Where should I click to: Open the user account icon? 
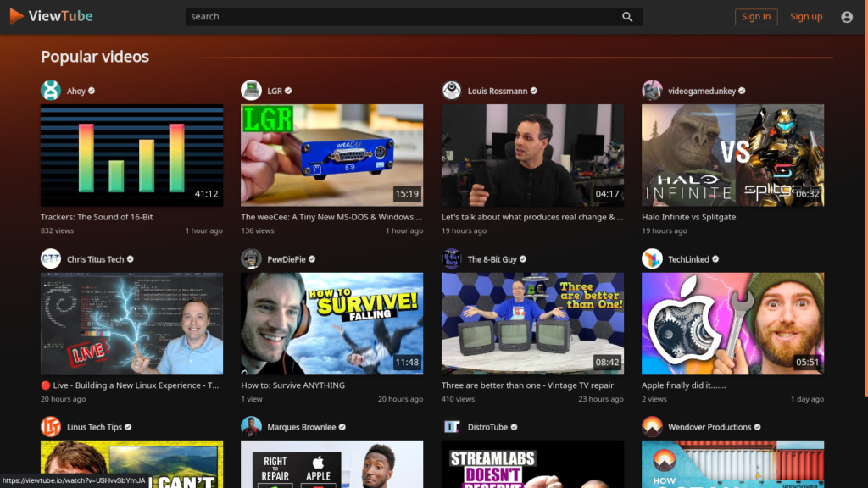point(846,17)
